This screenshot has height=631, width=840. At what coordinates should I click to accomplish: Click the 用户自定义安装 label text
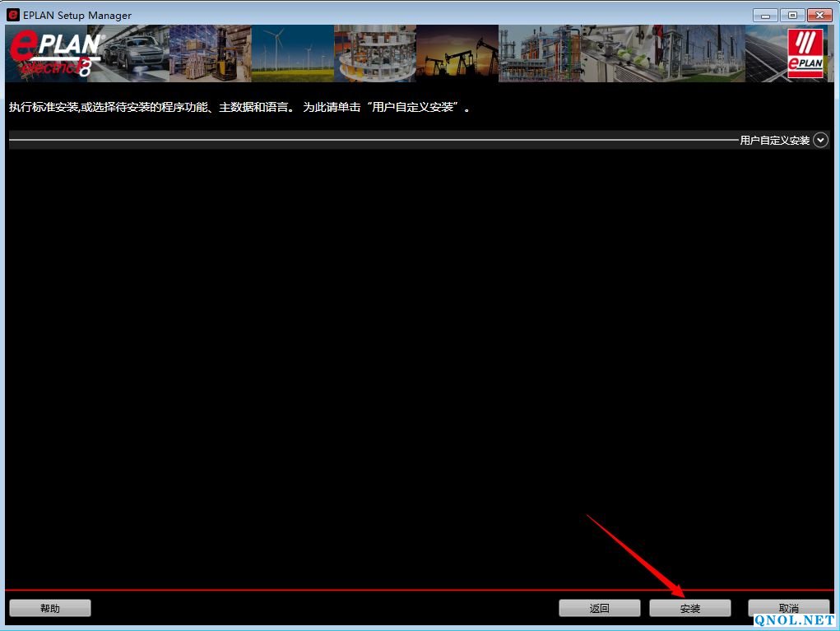click(774, 141)
